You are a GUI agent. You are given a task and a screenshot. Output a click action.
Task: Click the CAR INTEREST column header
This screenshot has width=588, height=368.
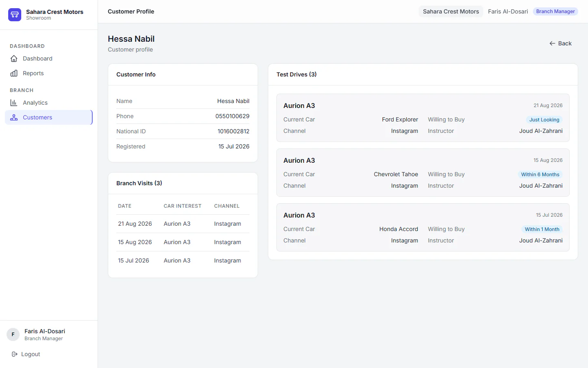[183, 206]
